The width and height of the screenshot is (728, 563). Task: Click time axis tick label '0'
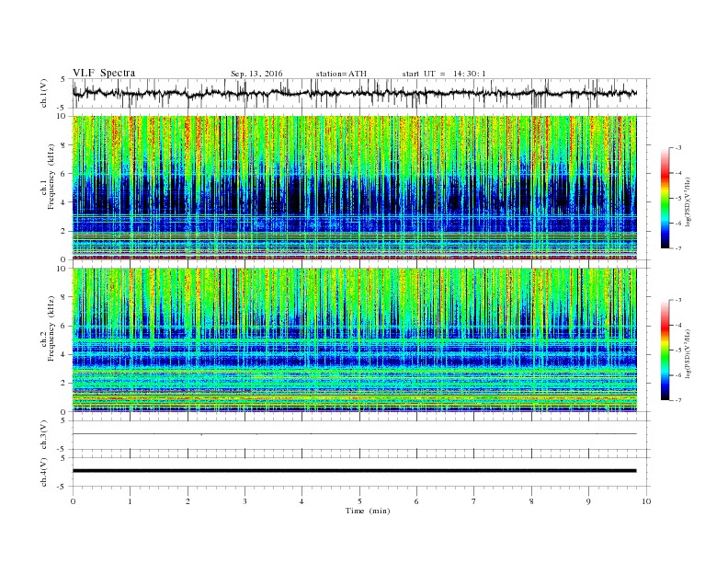[x=73, y=501]
